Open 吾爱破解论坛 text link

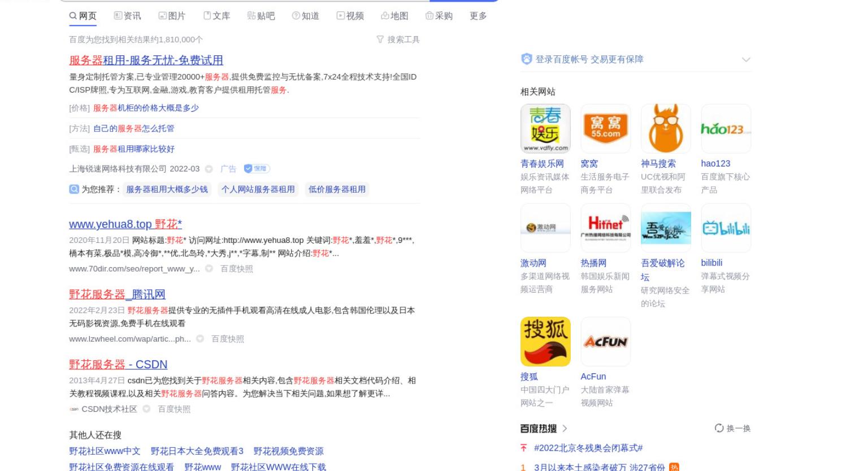point(662,270)
